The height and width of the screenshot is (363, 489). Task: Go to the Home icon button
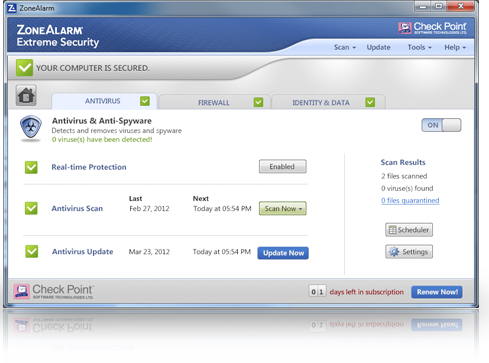[26, 95]
